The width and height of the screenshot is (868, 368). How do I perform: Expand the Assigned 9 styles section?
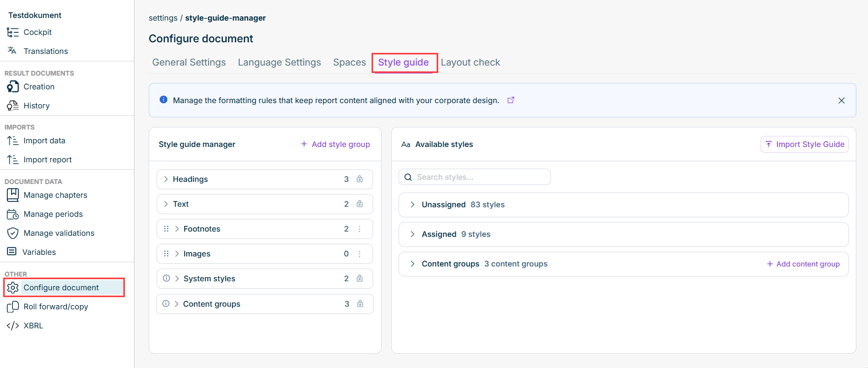tap(412, 234)
